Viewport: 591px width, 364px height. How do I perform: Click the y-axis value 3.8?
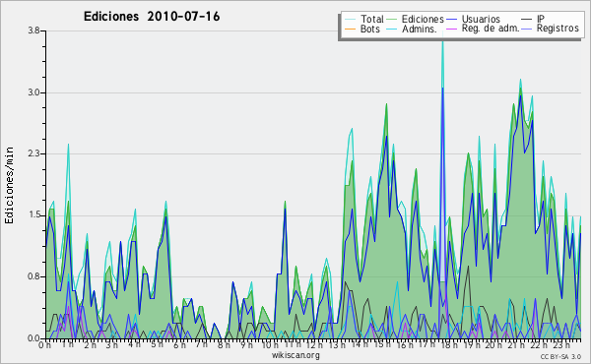[33, 30]
